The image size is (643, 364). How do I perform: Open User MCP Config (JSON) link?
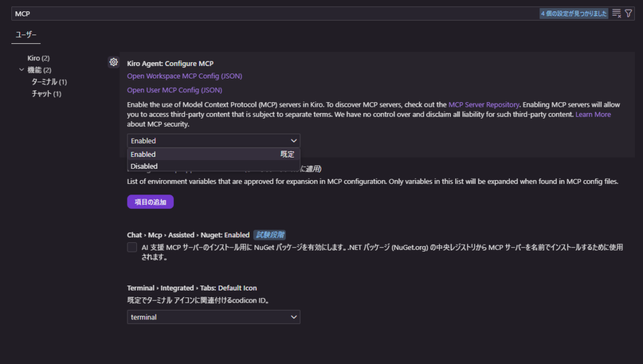(x=174, y=90)
